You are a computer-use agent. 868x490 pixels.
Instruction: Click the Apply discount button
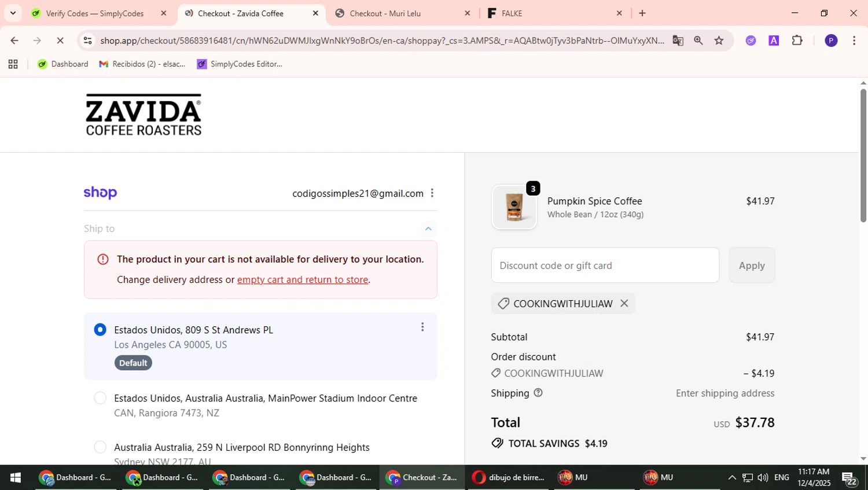click(752, 266)
